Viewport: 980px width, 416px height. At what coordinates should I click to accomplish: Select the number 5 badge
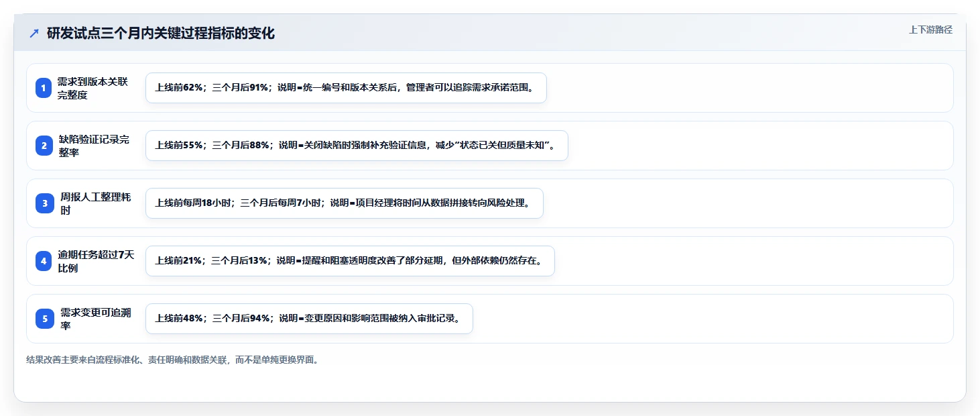44,319
